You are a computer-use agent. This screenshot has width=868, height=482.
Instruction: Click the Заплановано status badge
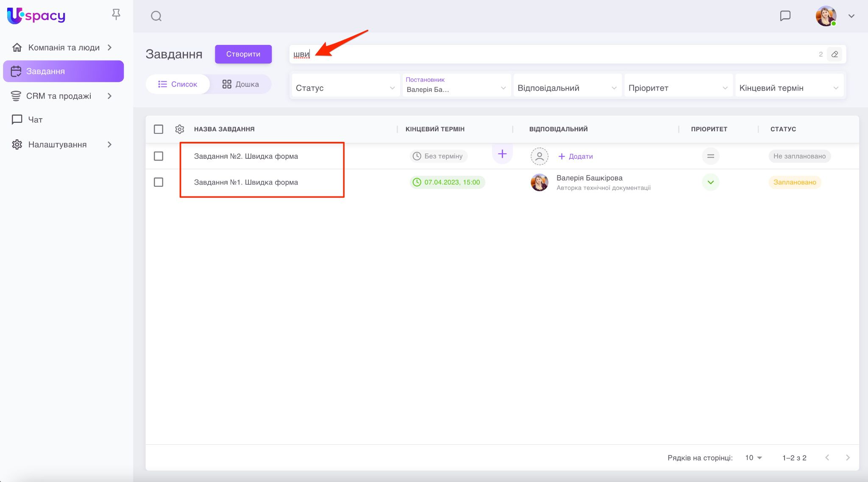click(x=794, y=183)
